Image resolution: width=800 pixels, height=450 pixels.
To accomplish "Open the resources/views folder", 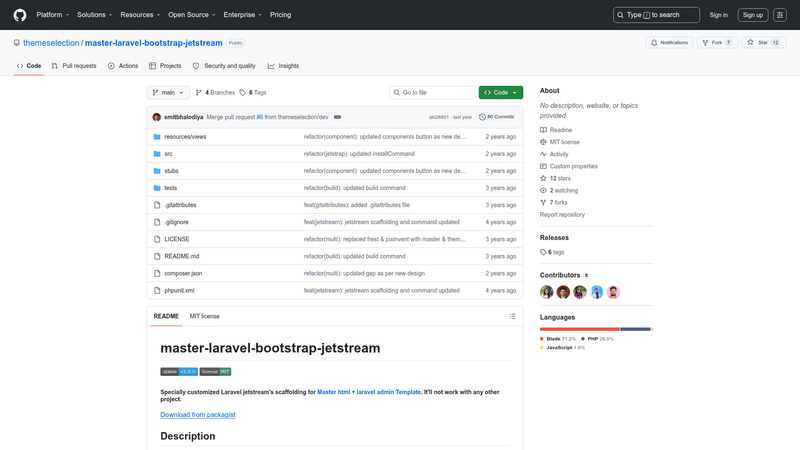I will (x=185, y=137).
